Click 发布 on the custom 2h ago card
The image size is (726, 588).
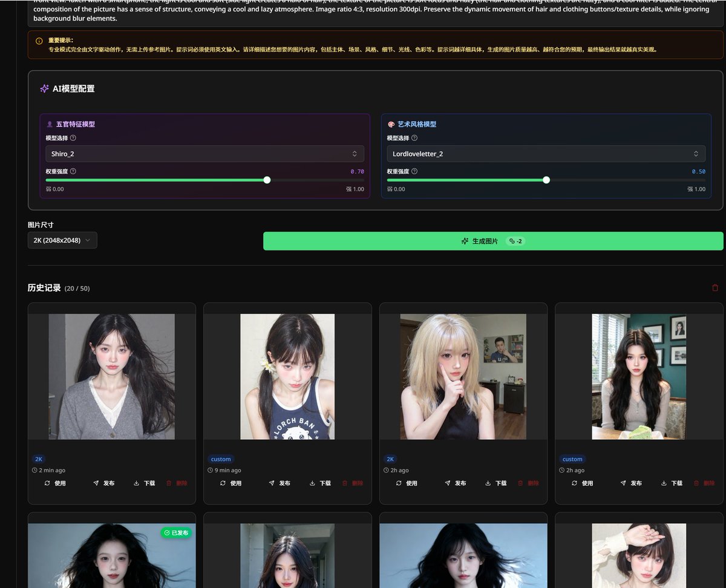click(x=631, y=483)
